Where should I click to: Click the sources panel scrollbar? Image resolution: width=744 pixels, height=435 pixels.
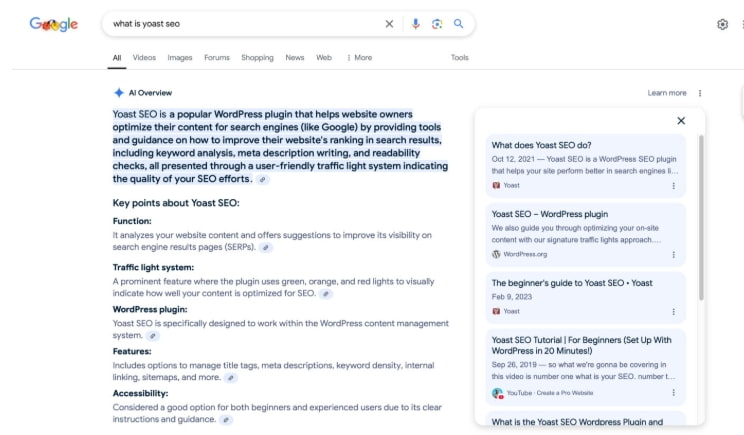tap(701, 220)
